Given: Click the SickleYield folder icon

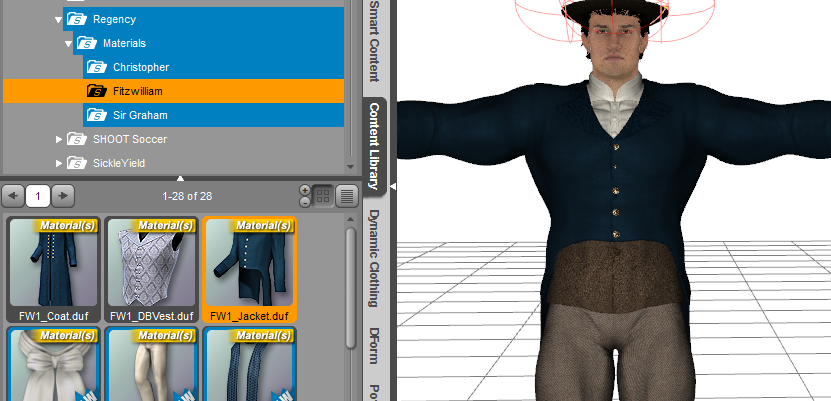Looking at the screenshot, I should tap(77, 163).
